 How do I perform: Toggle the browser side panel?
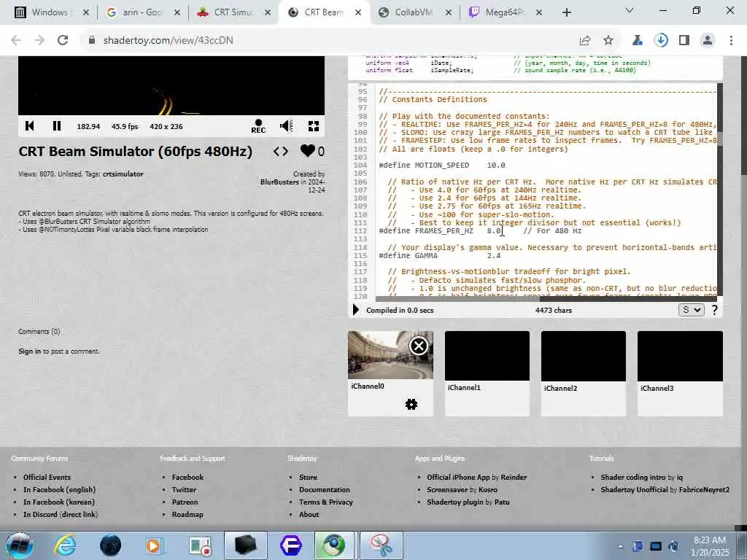click(x=684, y=41)
